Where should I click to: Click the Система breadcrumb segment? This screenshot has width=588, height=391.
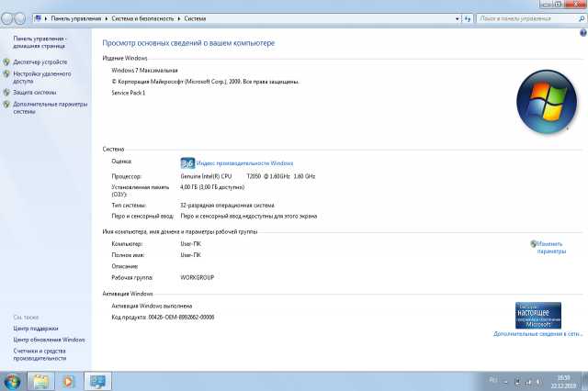(x=195, y=18)
